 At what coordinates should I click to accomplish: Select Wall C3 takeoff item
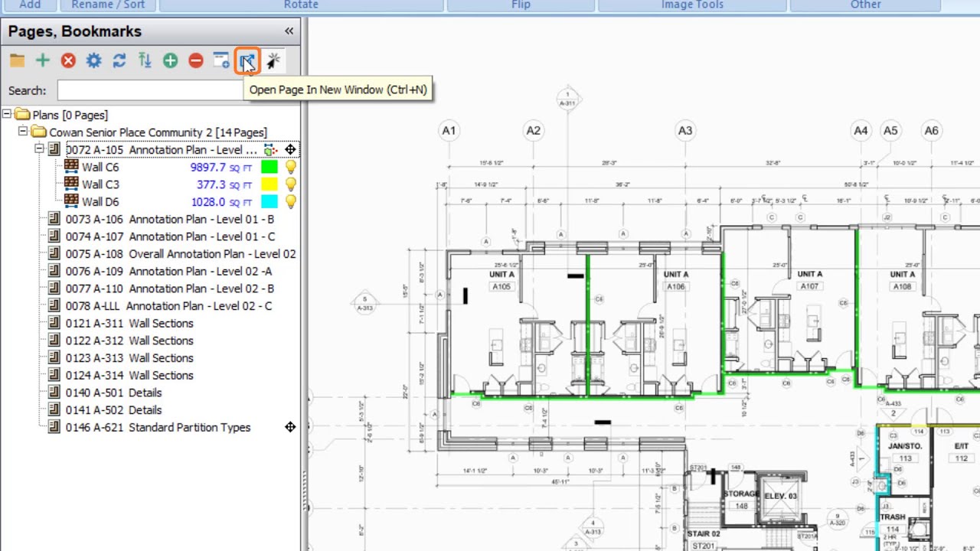(x=100, y=184)
